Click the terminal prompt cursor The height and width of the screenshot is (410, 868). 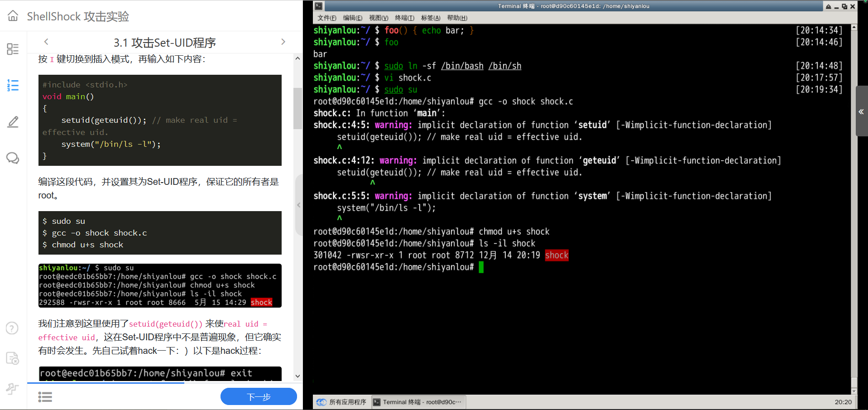point(481,267)
